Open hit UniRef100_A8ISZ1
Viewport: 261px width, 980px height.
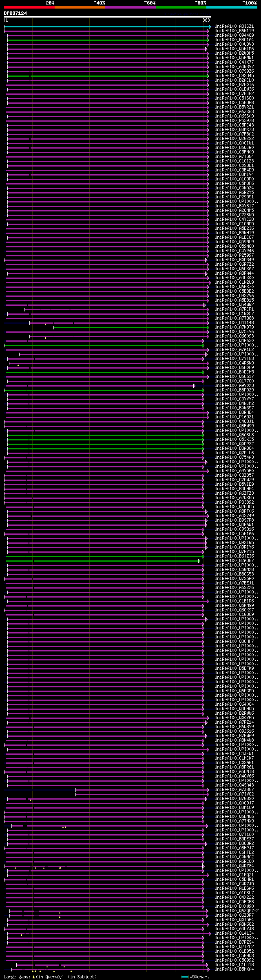pyautogui.click(x=234, y=27)
